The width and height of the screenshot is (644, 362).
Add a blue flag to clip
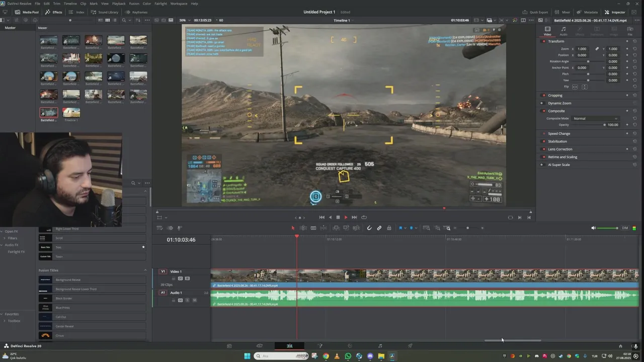[x=400, y=228]
